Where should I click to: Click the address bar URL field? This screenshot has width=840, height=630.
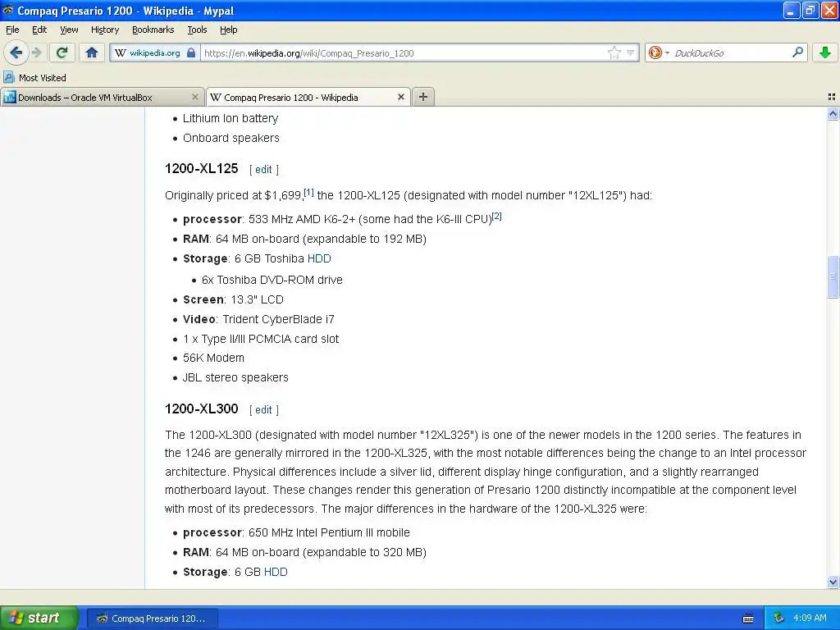(403, 53)
